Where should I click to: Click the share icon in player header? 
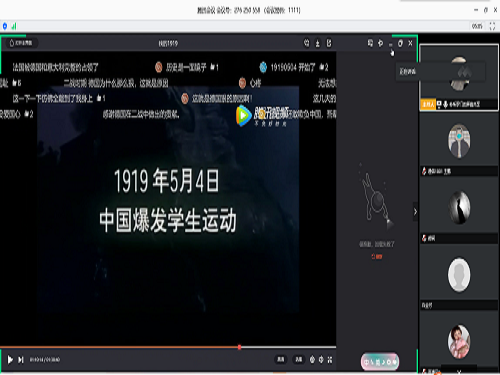click(329, 43)
